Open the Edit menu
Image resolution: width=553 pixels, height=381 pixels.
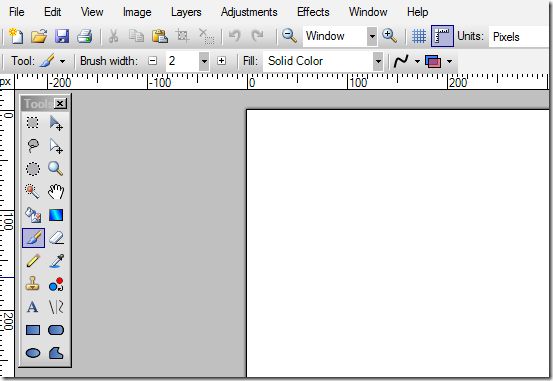52,12
